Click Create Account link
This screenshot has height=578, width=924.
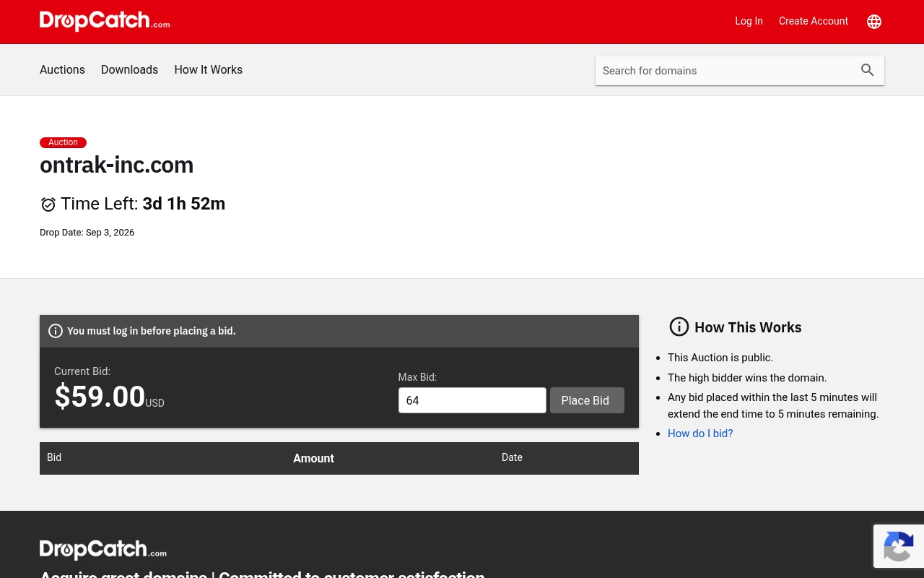tap(814, 21)
